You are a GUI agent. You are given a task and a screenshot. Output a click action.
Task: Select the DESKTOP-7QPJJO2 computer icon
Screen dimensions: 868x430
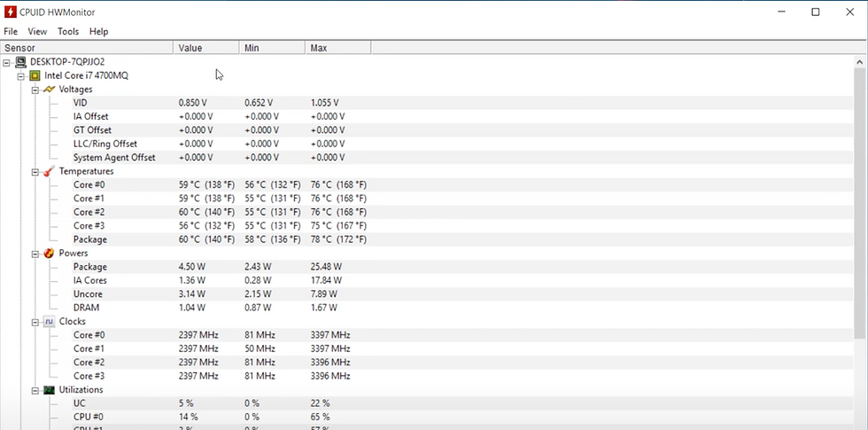point(21,62)
